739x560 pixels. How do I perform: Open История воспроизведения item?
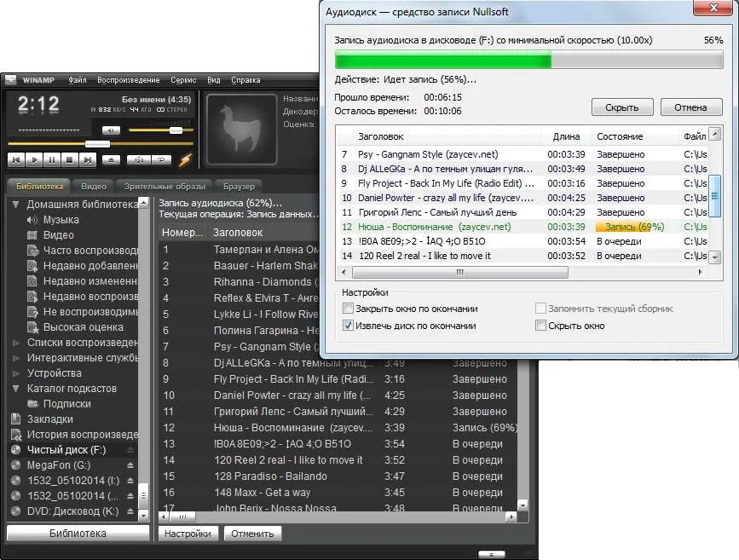75,435
